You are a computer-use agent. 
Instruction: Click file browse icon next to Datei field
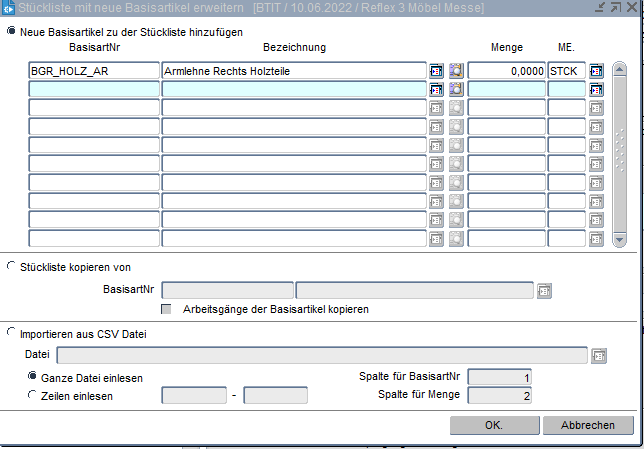point(599,354)
